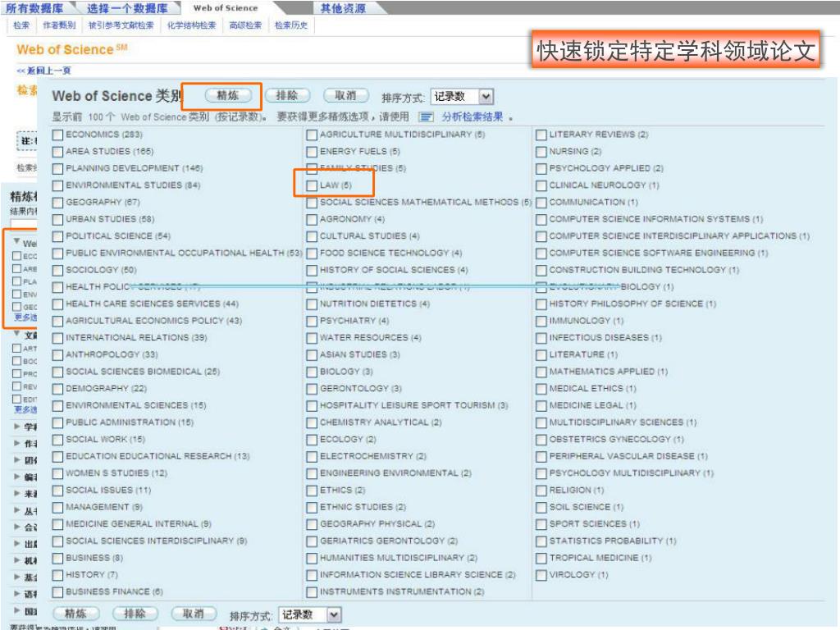This screenshot has height=630, width=840.
Task: Check the ENERGY FUELS (5) checkbox
Action: pyautogui.click(x=312, y=152)
